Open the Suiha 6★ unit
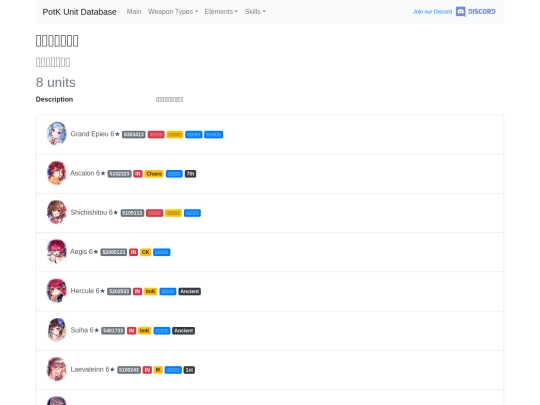 coord(85,330)
